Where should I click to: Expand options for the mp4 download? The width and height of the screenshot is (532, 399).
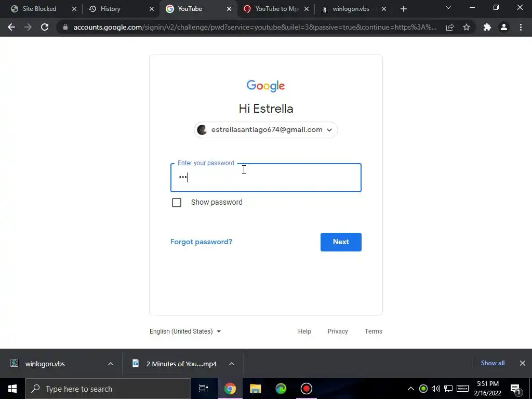pyautogui.click(x=232, y=364)
